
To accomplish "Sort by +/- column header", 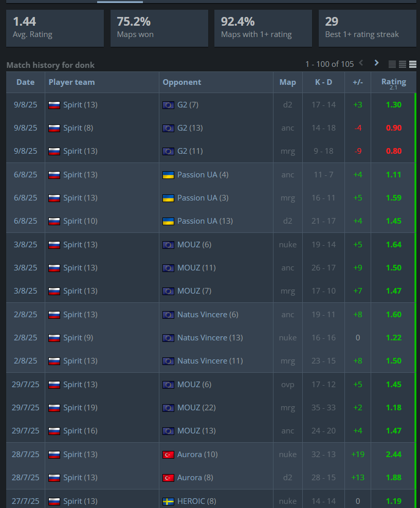I will (357, 82).
